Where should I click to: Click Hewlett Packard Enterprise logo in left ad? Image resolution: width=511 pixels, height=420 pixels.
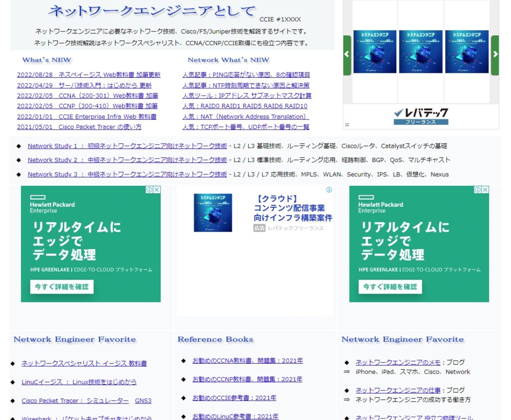pyautogui.click(x=52, y=204)
